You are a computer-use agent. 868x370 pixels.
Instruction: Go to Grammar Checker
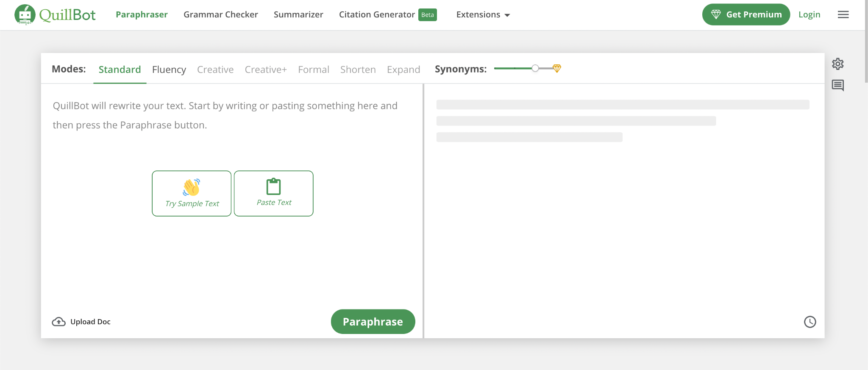pos(221,15)
